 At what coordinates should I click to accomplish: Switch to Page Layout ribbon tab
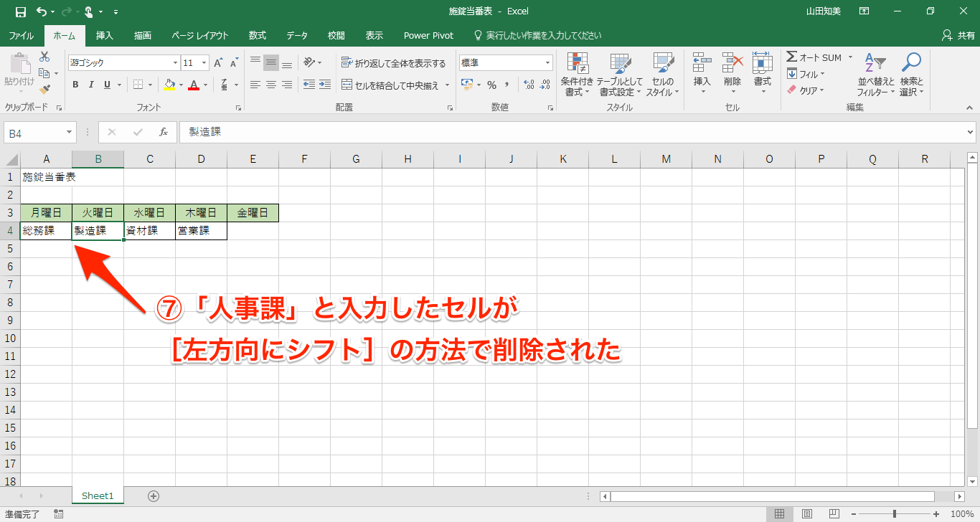click(x=200, y=35)
